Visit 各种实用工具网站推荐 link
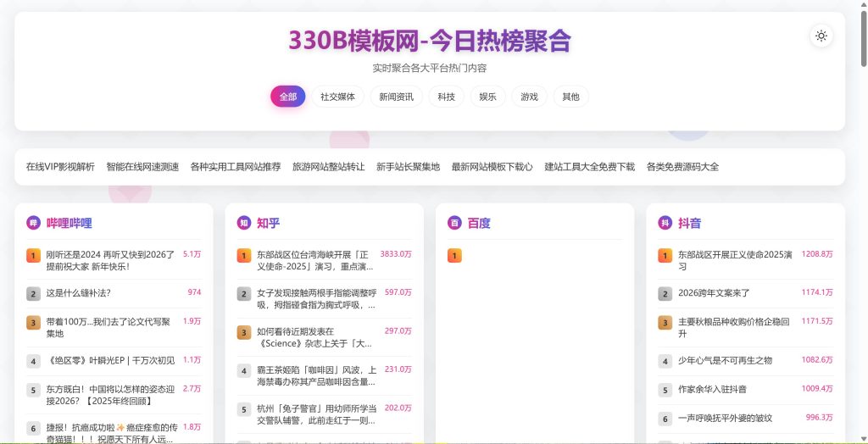The image size is (868, 444). tap(236, 167)
